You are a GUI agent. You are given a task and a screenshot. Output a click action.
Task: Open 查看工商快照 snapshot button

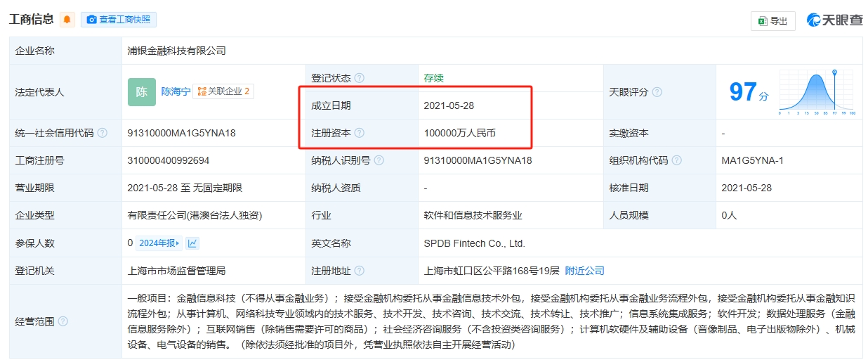pyautogui.click(x=119, y=20)
